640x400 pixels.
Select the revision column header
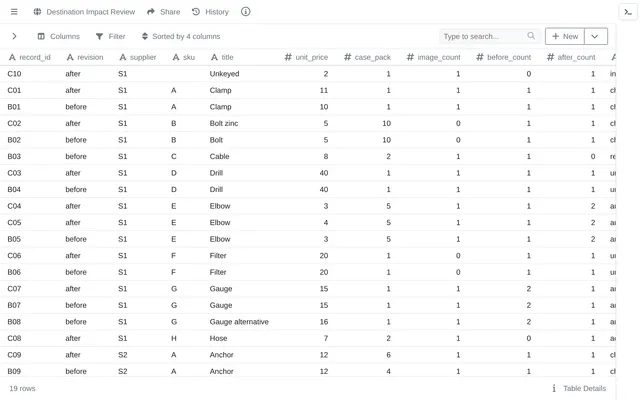[x=84, y=57]
